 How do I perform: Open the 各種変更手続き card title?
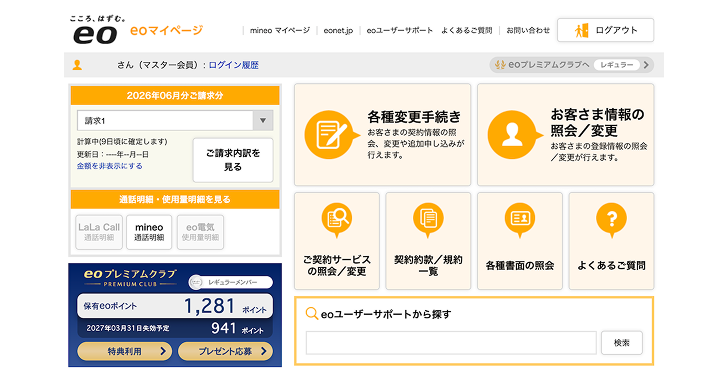pyautogui.click(x=414, y=117)
